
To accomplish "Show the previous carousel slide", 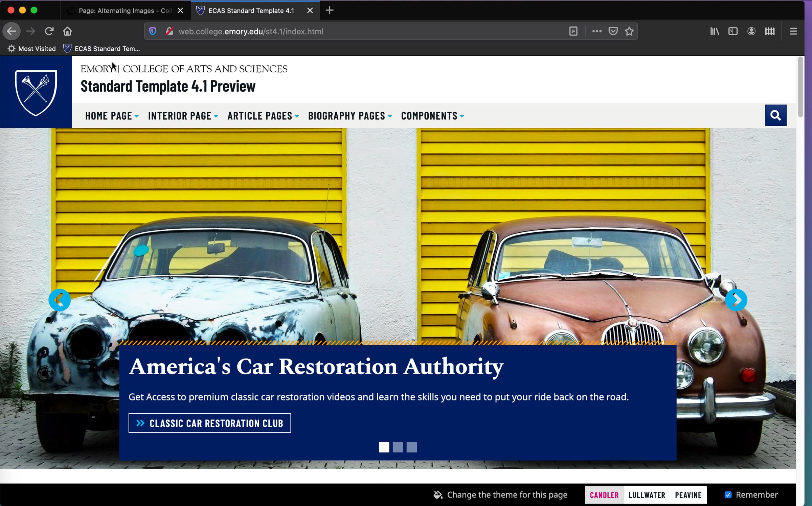I will tap(60, 300).
